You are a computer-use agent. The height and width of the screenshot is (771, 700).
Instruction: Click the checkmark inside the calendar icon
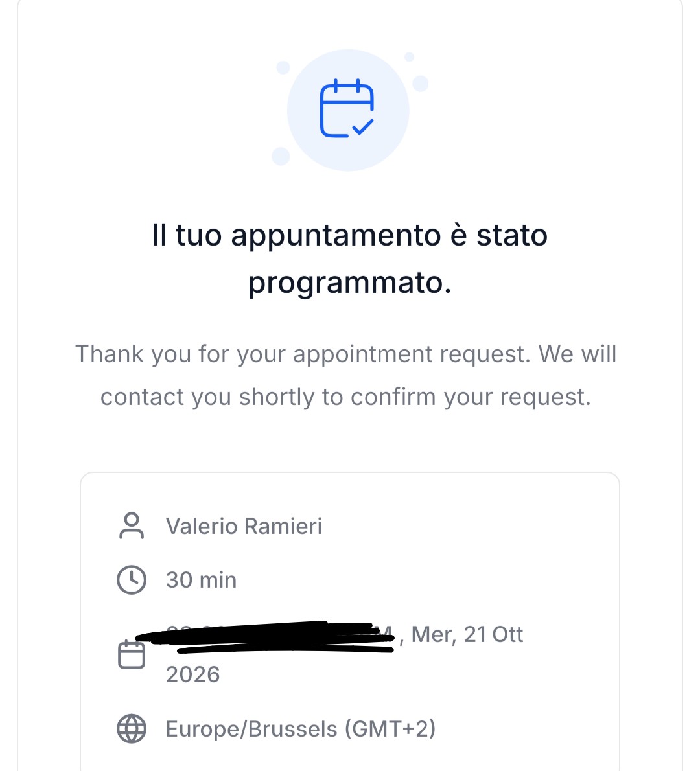[x=363, y=127]
